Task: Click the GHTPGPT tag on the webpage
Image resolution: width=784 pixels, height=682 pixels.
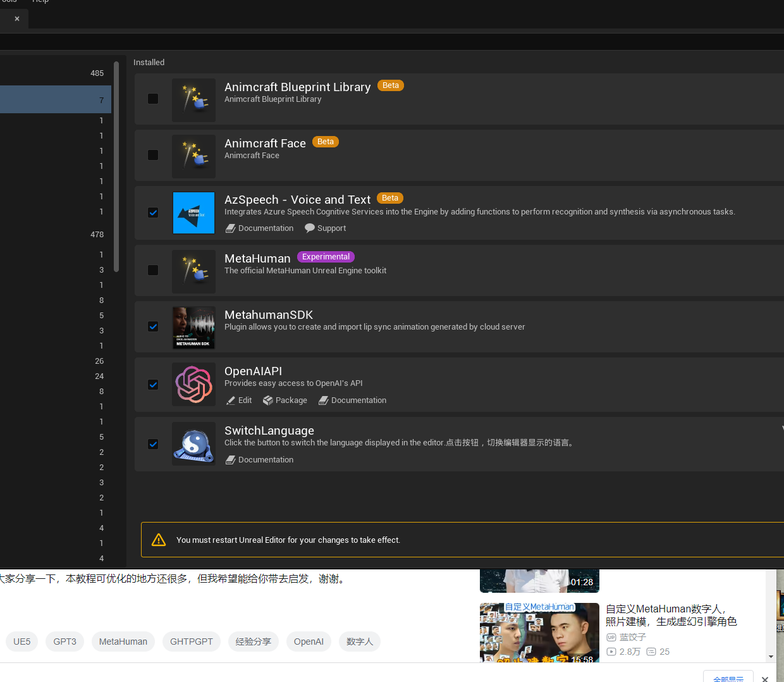Action: coord(192,642)
